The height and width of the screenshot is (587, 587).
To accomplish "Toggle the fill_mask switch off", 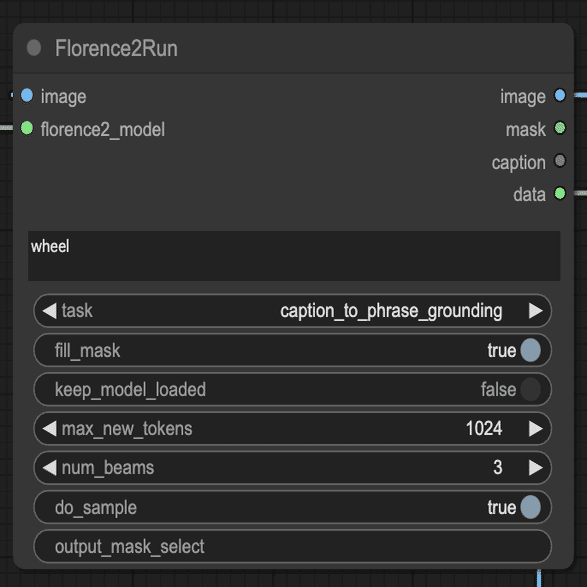I will pos(530,350).
